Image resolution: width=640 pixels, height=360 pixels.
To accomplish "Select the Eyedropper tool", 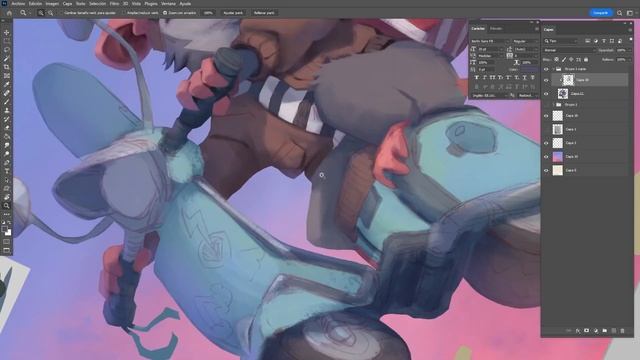I will point(7,84).
